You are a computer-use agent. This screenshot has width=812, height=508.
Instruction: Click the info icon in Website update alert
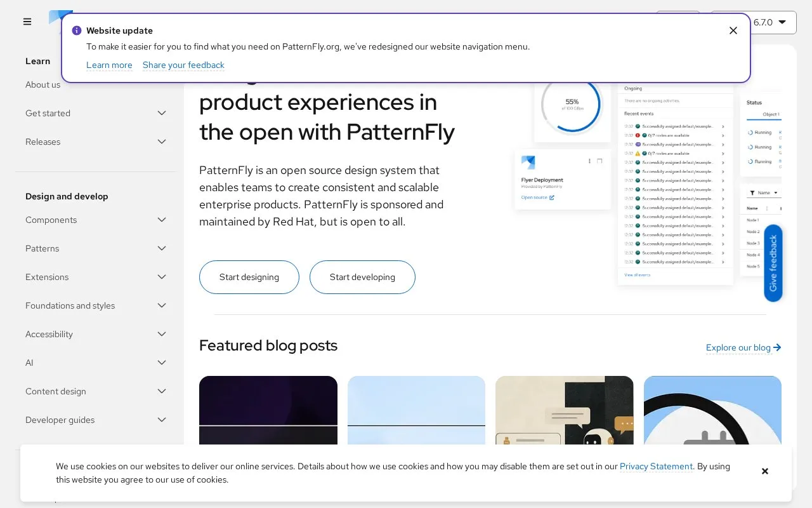77,30
